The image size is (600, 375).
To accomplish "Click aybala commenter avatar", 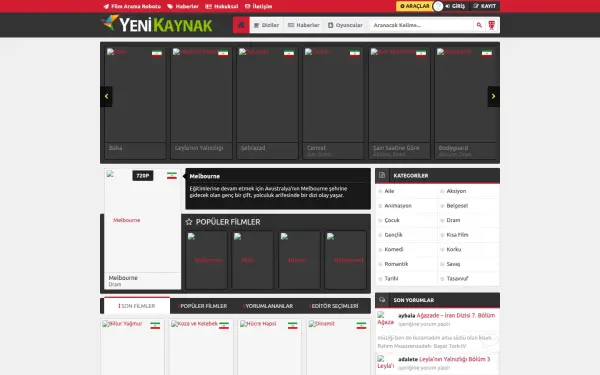I will click(386, 319).
